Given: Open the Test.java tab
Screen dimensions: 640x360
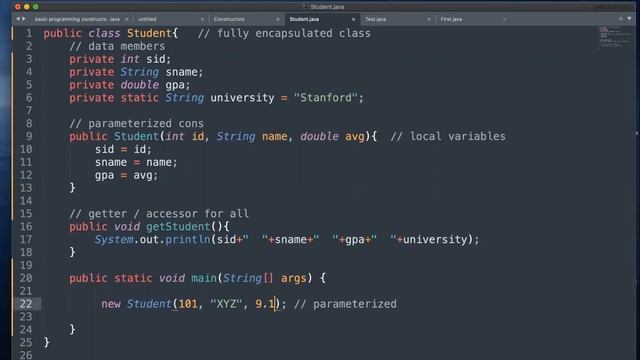Looking at the screenshot, I should coord(376,19).
